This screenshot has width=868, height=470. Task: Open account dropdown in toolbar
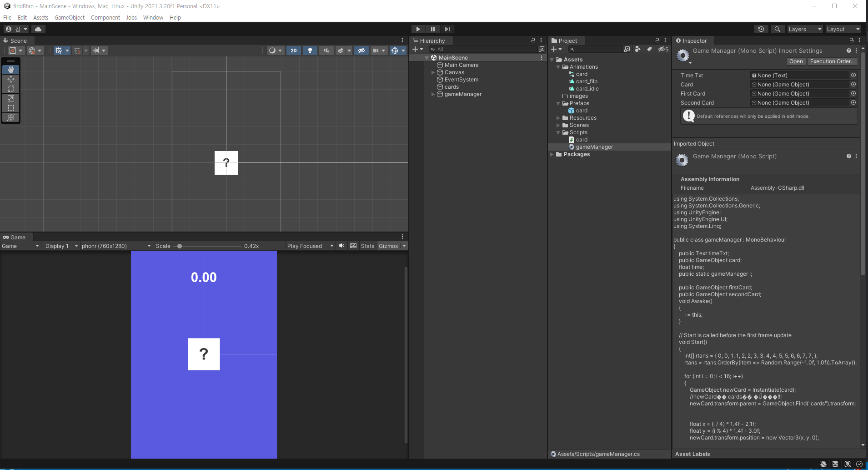tap(16, 29)
